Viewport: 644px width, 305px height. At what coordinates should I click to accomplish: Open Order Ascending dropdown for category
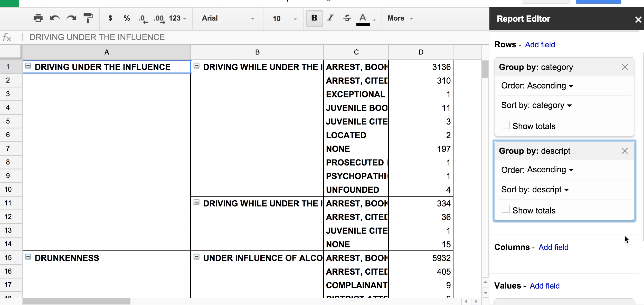coord(537,86)
